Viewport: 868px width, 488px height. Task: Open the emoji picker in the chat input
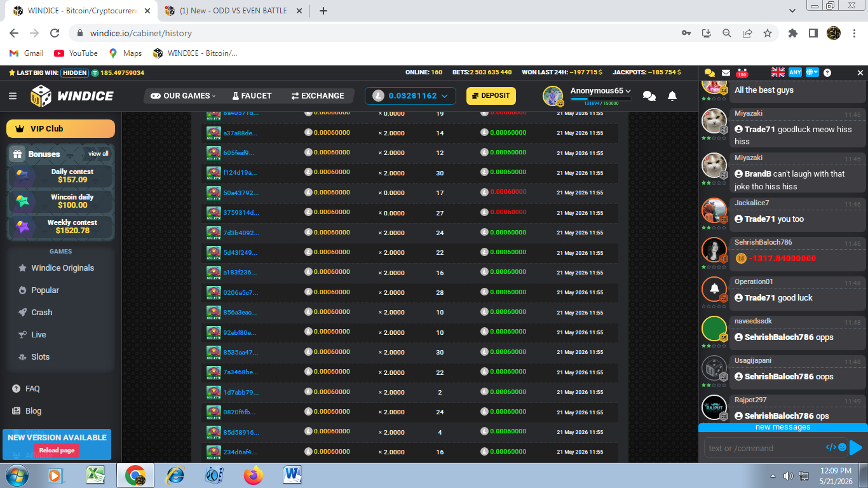coord(843,447)
